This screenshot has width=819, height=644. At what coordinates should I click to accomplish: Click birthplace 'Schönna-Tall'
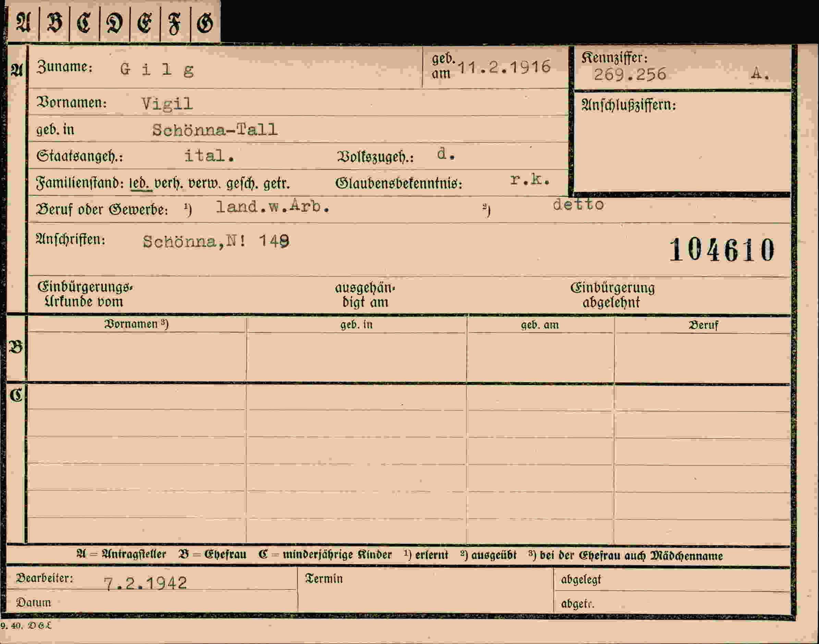pos(215,130)
